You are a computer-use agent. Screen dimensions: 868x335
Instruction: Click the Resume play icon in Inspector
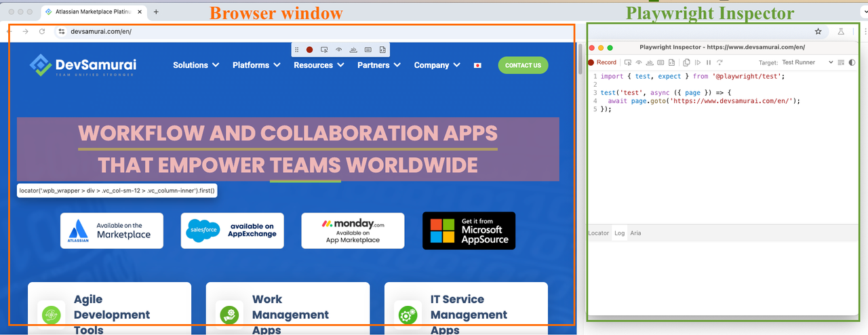click(x=698, y=62)
